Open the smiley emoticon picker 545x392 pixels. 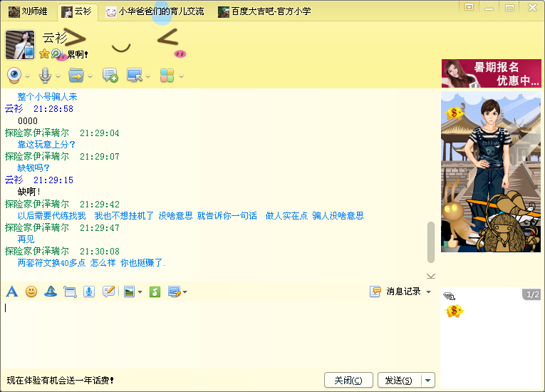pyautogui.click(x=31, y=292)
